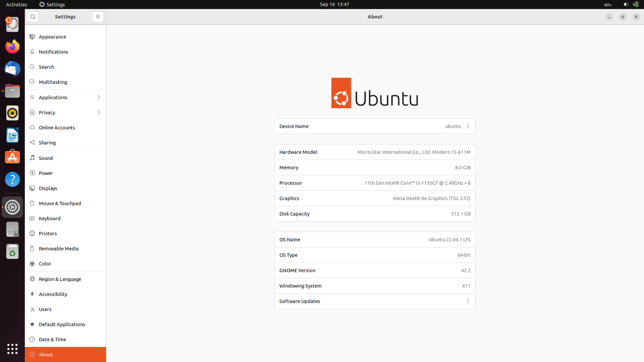Select Region & Language panel
The image size is (644, 362).
coord(65,279)
